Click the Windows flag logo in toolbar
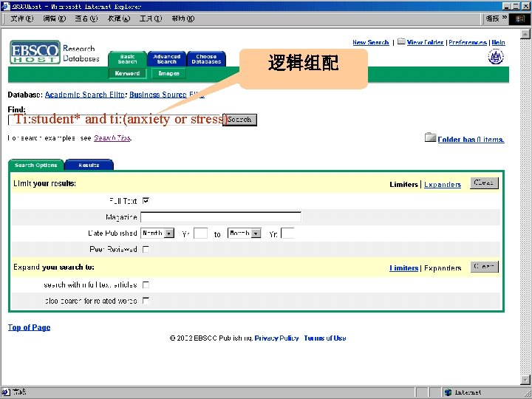Screen dimensions: 532x399 coord(519,18)
